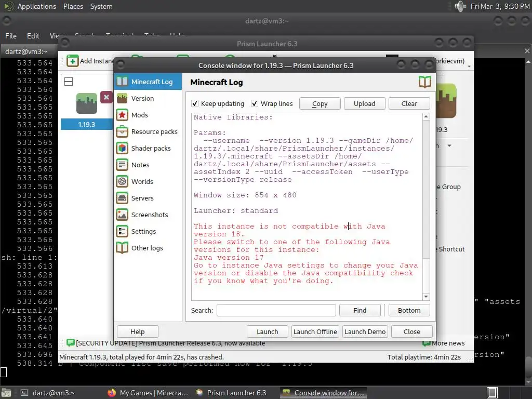The width and height of the screenshot is (532, 399).
Task: Click the book icon beside Minecraft Log heading
Action: pyautogui.click(x=425, y=82)
